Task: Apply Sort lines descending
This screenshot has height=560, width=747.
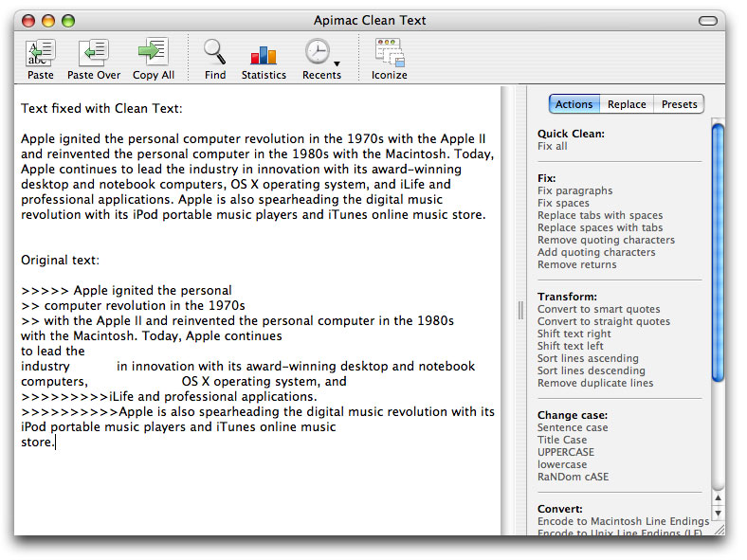Action: point(592,370)
